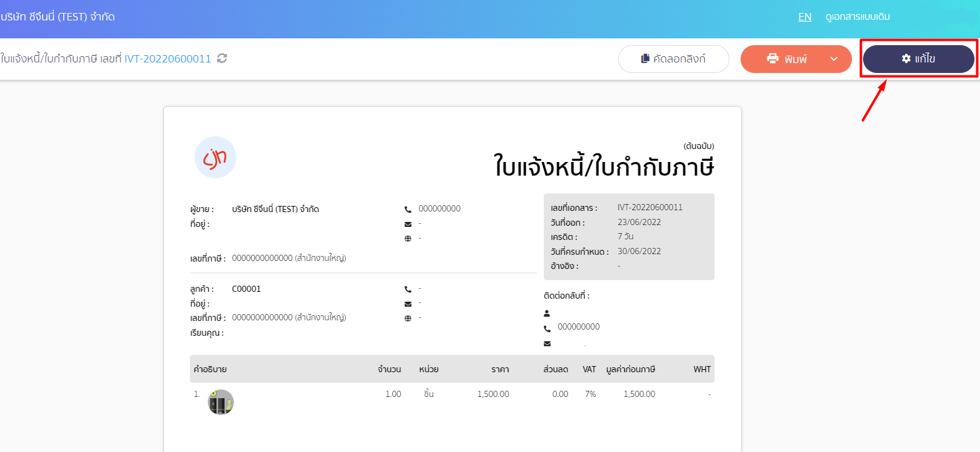The image size is (980, 452).
Task: Click the document number in gray box
Action: (x=650, y=207)
